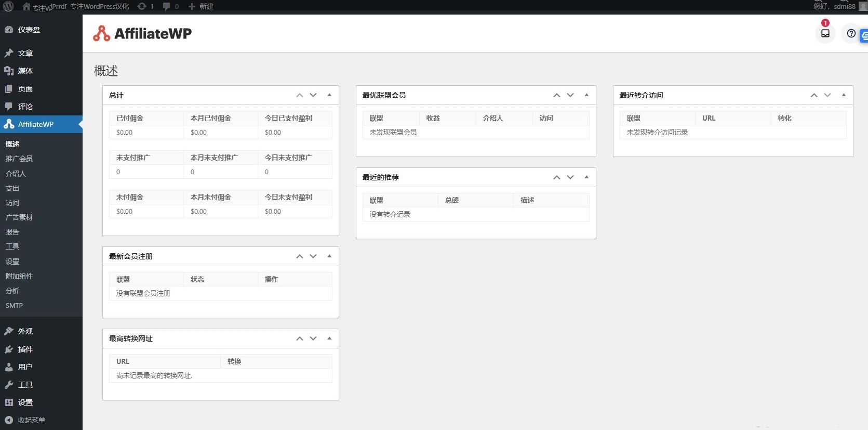Collapse the 最新会员注册 panel

(x=329, y=256)
